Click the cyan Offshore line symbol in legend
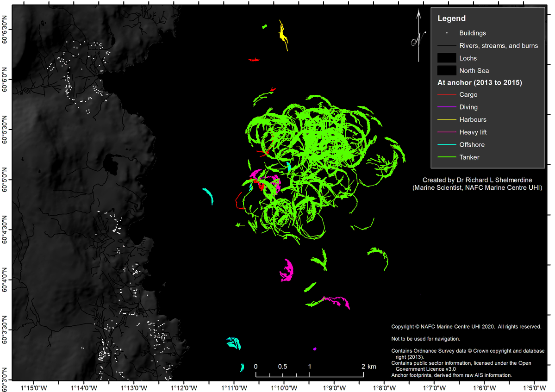The height and width of the screenshot is (392, 555). [x=446, y=145]
